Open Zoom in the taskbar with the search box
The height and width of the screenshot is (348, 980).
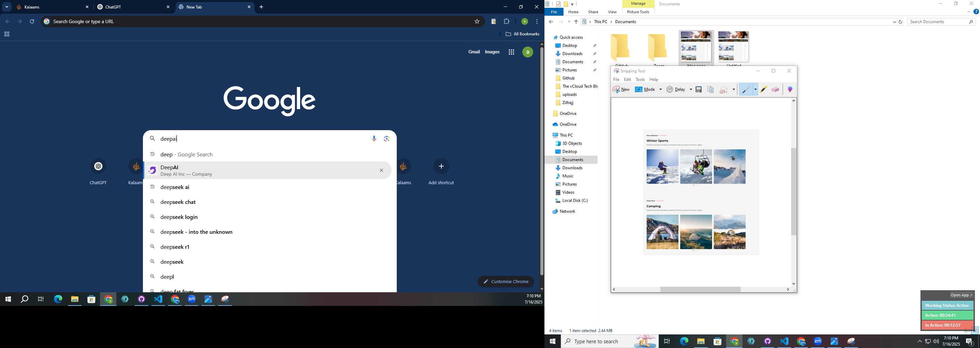tap(818, 341)
